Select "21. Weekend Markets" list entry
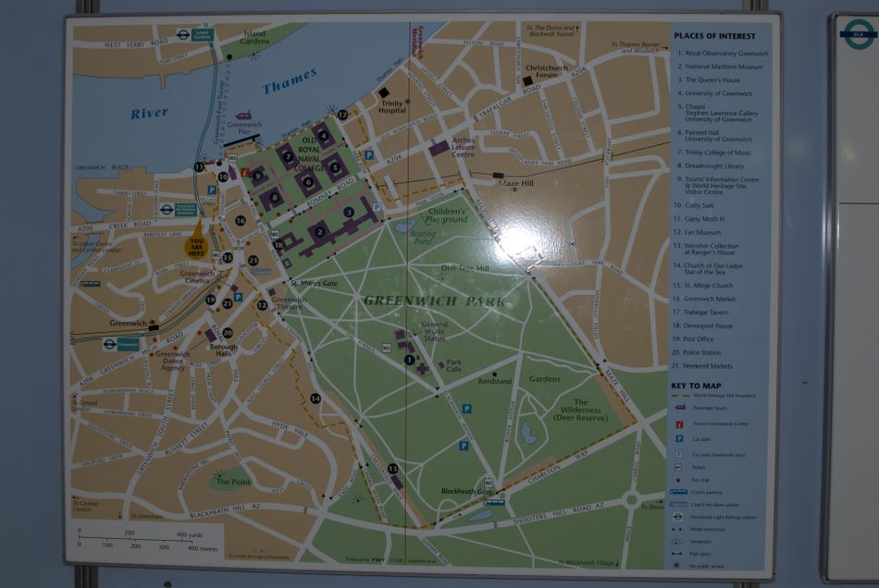The height and width of the screenshot is (588, 879). 708,365
